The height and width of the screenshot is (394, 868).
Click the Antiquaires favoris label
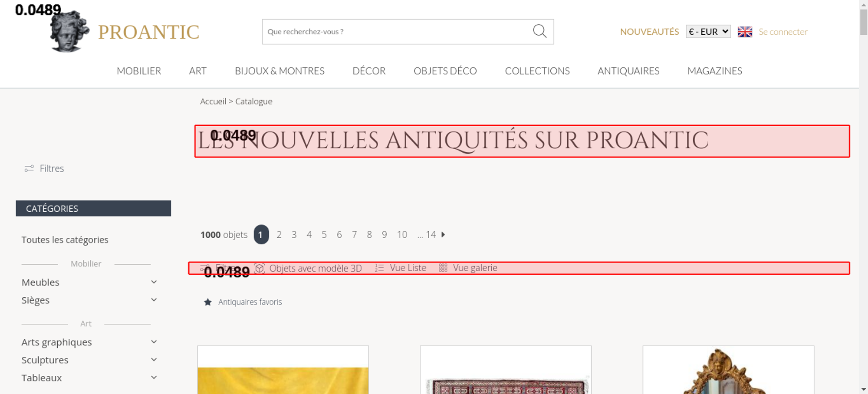tap(250, 302)
